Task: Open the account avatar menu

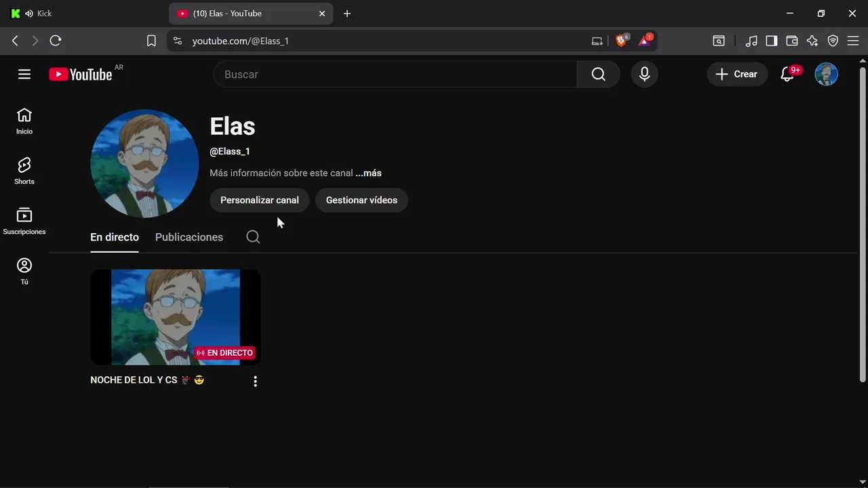Action: 826,75
